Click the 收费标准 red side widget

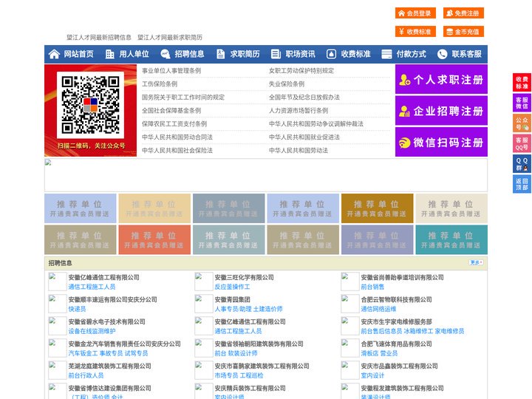pos(522,83)
